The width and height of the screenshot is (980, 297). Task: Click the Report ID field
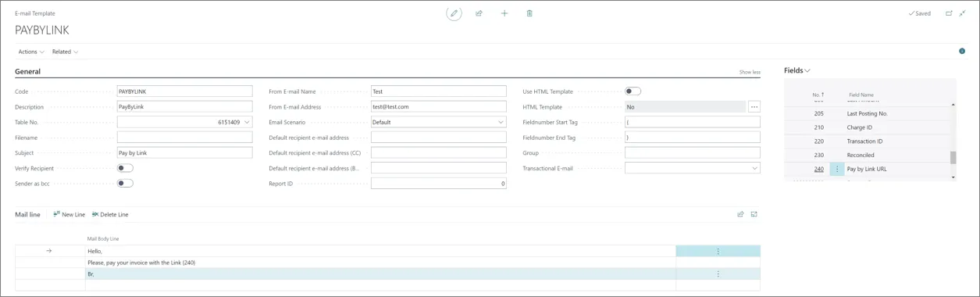(x=438, y=184)
